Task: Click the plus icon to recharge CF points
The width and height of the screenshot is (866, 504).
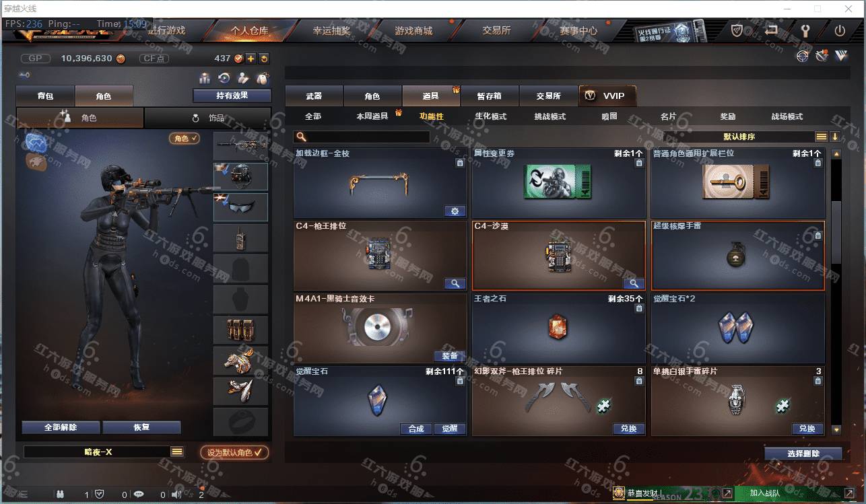Action: pos(251,59)
